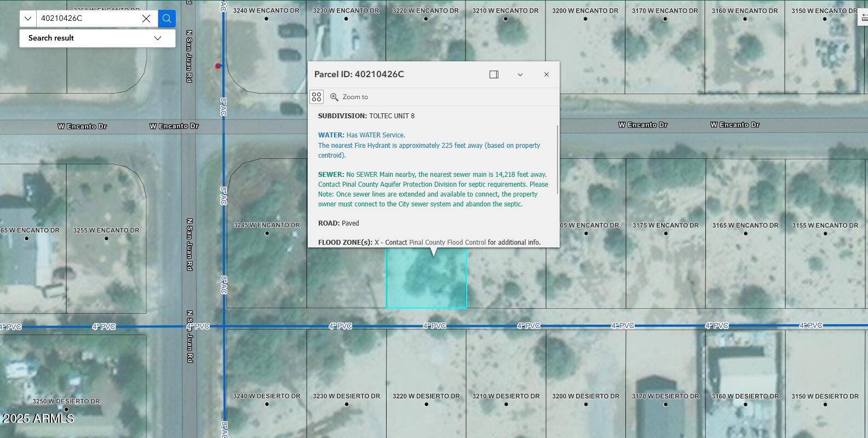Click parcel dot at 3155 W ENCANTO DR

tap(825, 234)
